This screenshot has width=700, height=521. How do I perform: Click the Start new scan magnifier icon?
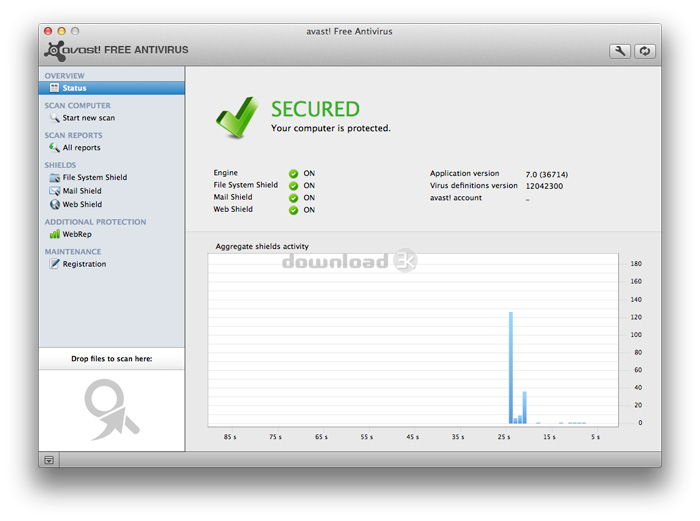pos(55,118)
